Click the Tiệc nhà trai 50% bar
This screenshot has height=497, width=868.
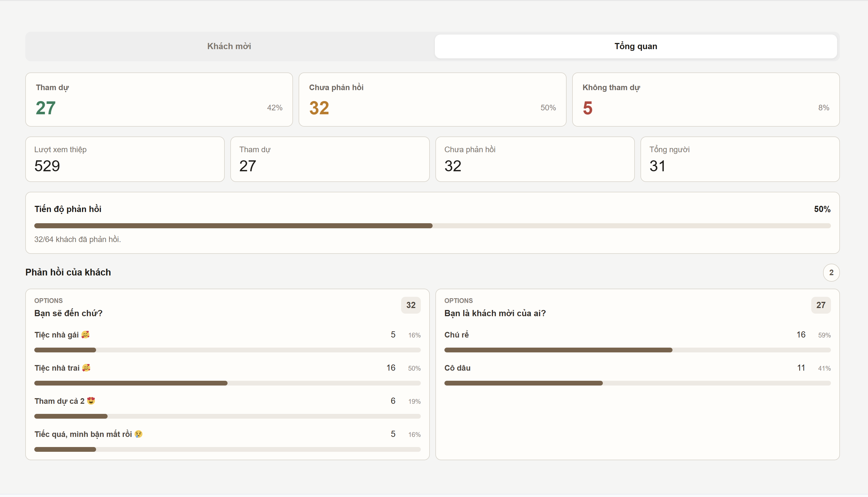pos(228,383)
